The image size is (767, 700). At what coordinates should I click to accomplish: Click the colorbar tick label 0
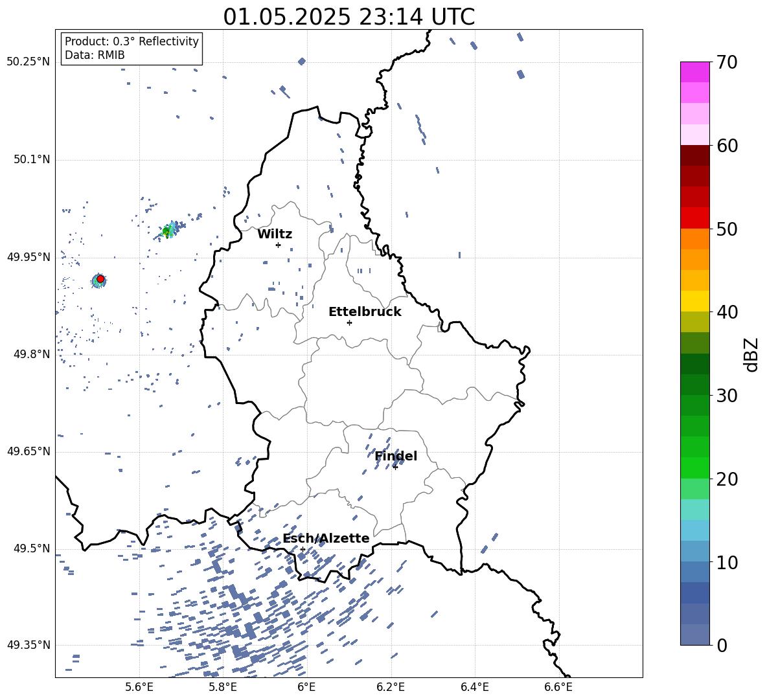click(x=722, y=645)
